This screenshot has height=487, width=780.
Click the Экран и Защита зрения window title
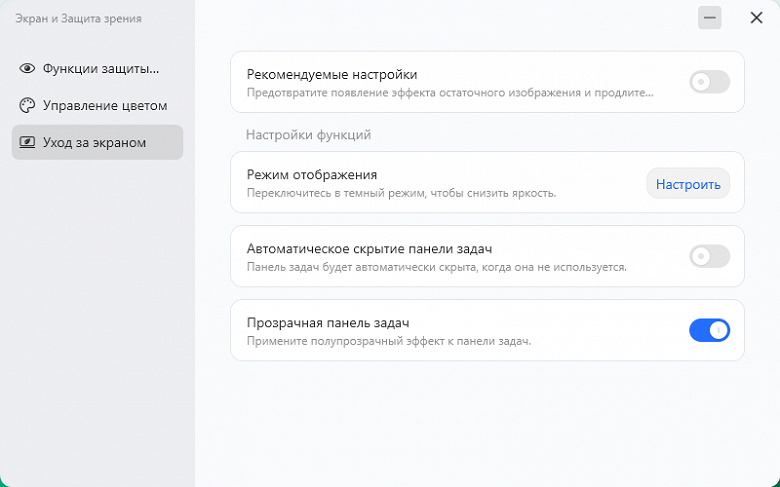[x=78, y=18]
